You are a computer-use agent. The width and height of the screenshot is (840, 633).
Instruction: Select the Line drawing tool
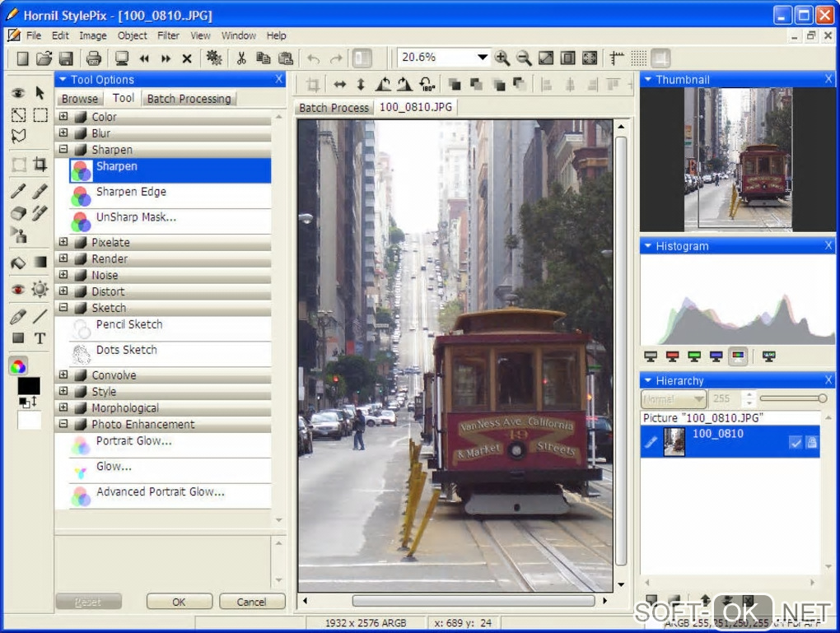[40, 316]
